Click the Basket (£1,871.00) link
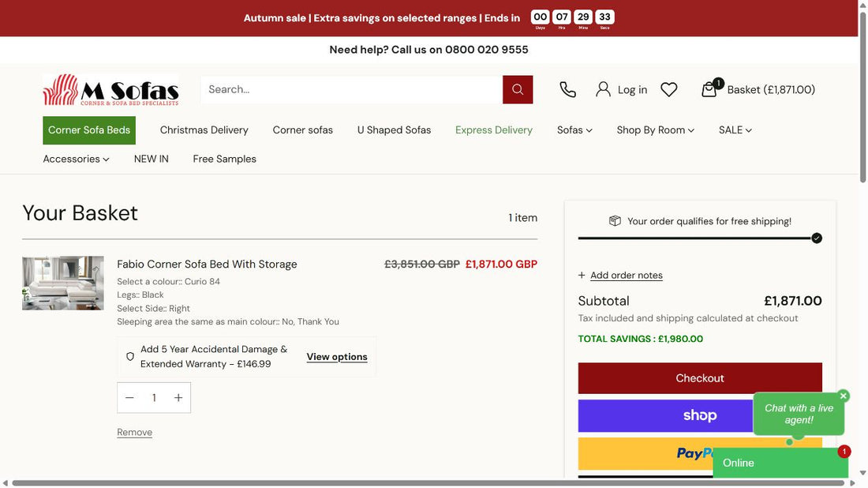 (x=771, y=90)
